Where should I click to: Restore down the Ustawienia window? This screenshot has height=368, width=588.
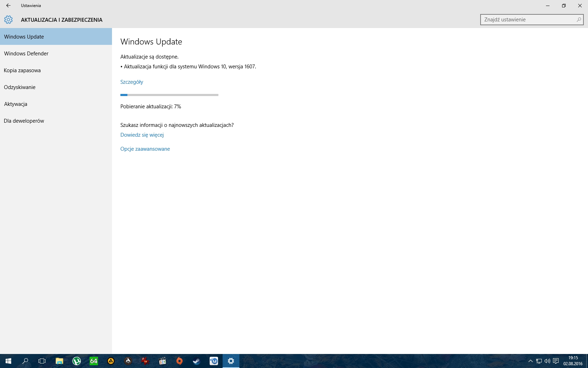564,6
